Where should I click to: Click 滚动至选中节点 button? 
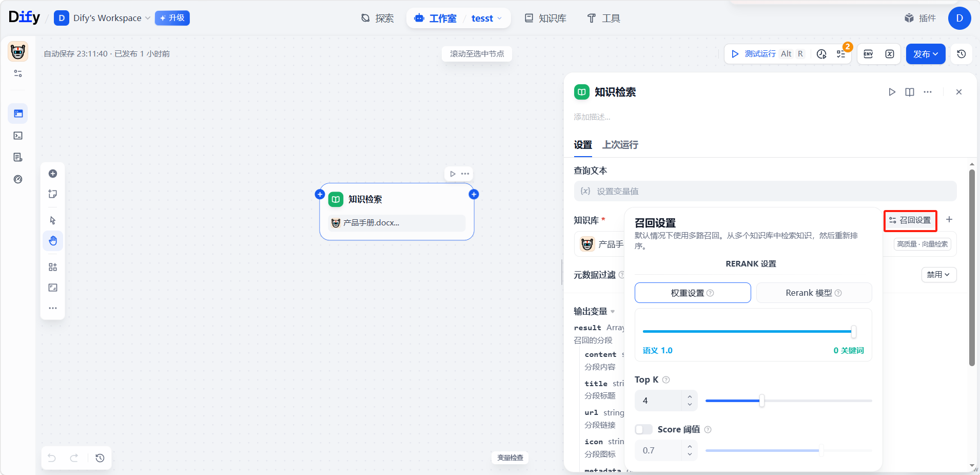tap(477, 54)
